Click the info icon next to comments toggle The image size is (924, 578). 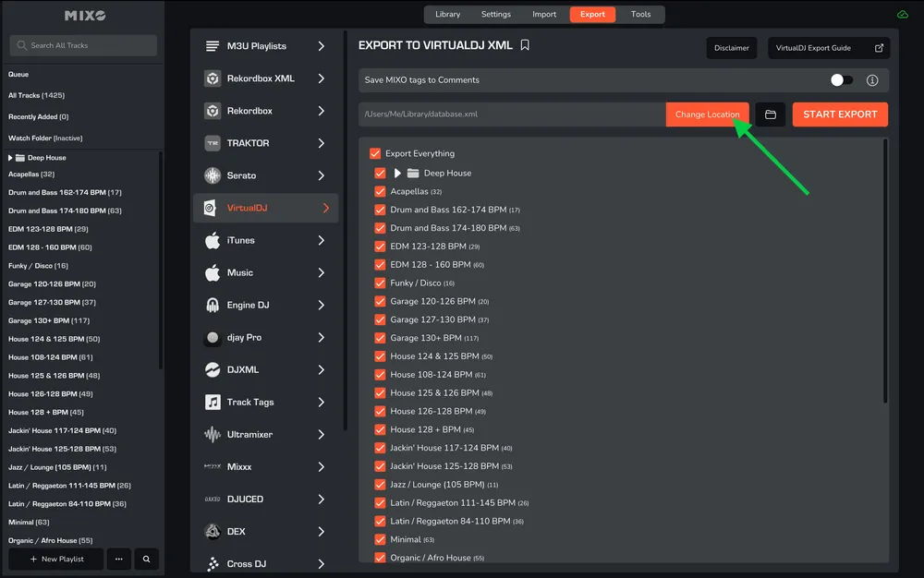point(871,80)
